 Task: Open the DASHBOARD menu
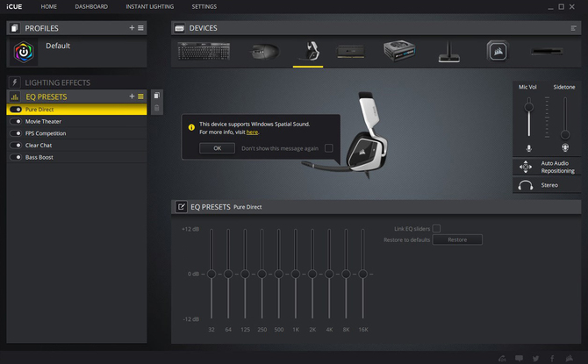click(91, 7)
